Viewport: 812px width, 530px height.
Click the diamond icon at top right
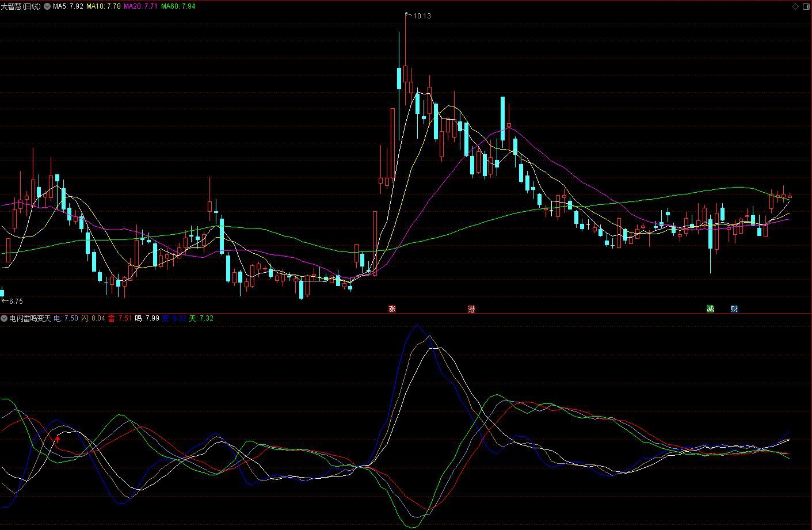tap(796, 6)
